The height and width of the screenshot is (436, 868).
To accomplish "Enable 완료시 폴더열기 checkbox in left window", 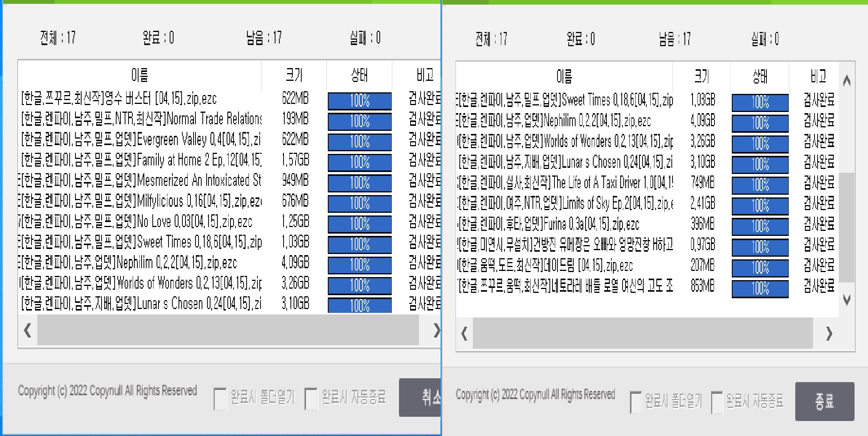I will (x=220, y=399).
